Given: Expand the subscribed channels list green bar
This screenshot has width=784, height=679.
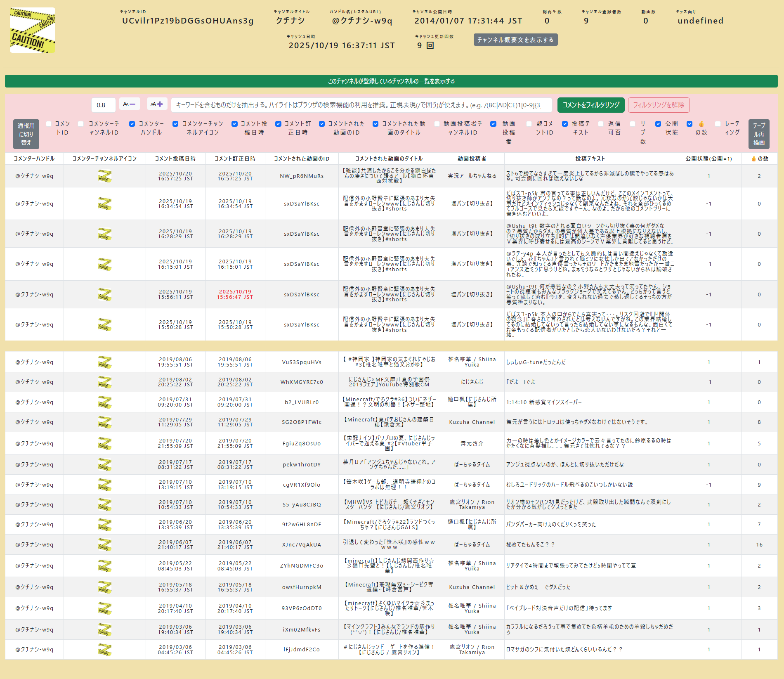Looking at the screenshot, I should 391,81.
